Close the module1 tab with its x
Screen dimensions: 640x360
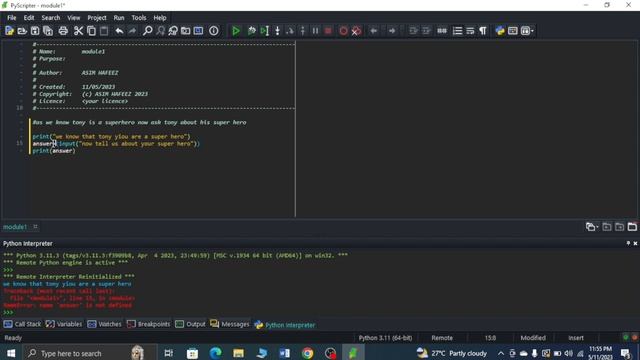[x=36, y=226]
